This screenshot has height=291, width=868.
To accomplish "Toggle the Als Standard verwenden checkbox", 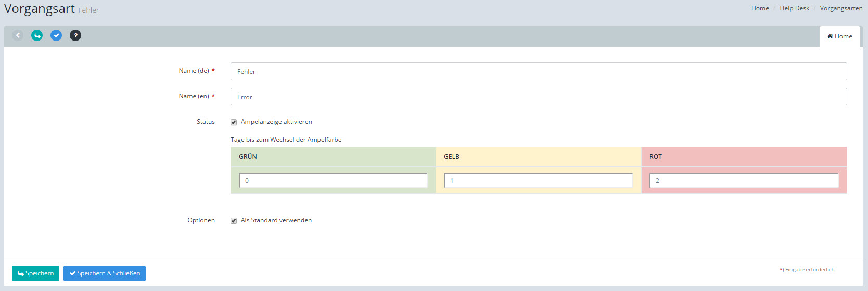I will (x=234, y=221).
